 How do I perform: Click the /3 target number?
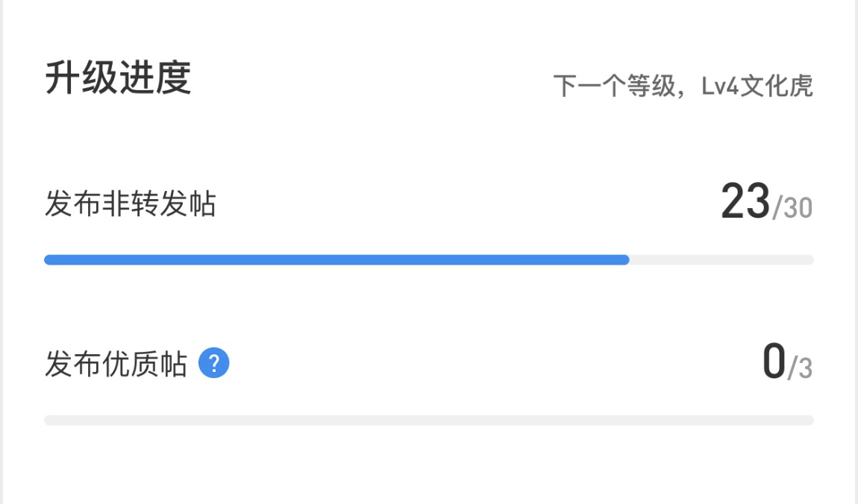coord(801,368)
